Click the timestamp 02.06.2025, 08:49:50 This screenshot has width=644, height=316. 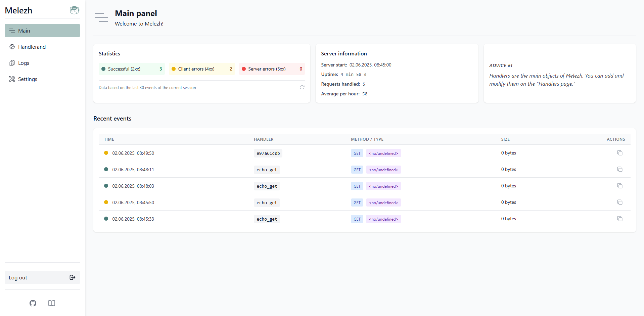coord(133,153)
